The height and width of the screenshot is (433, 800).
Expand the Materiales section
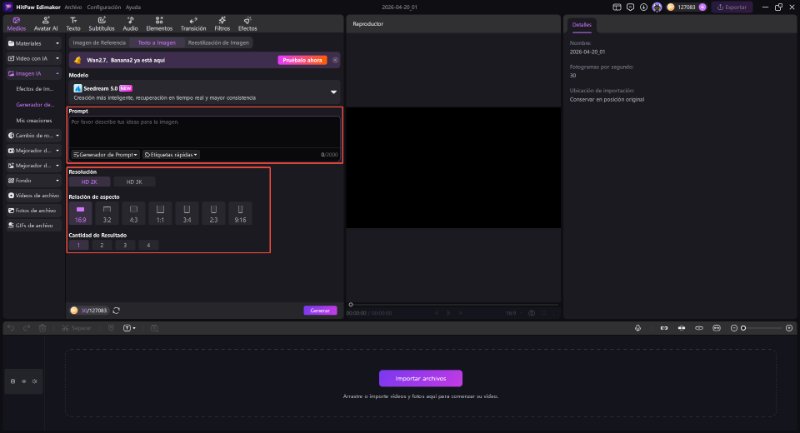click(x=33, y=43)
